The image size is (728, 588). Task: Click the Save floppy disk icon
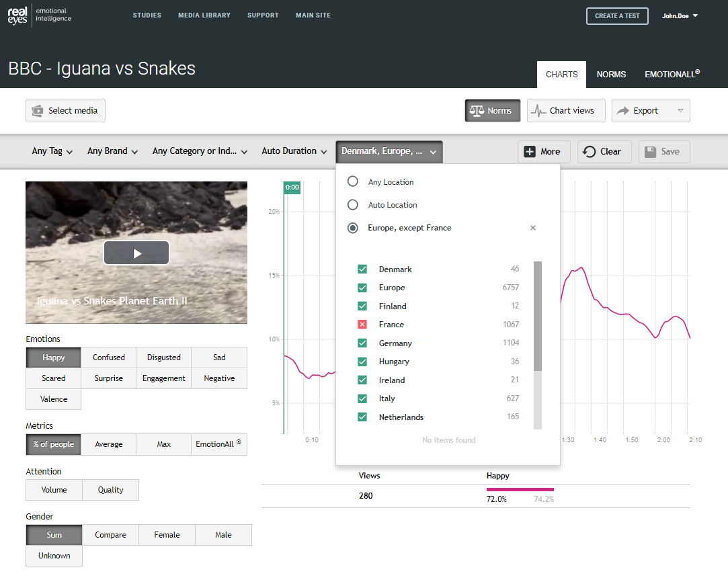click(651, 152)
